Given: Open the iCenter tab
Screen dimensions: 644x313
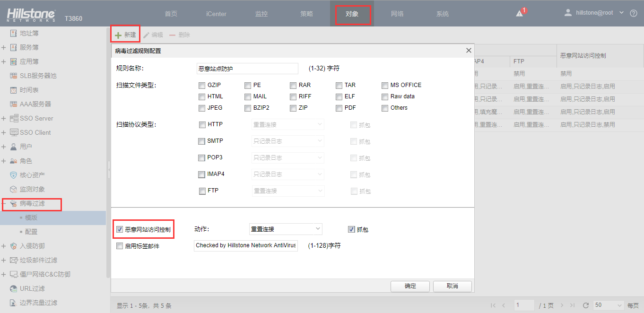Looking at the screenshot, I should coord(216,14).
